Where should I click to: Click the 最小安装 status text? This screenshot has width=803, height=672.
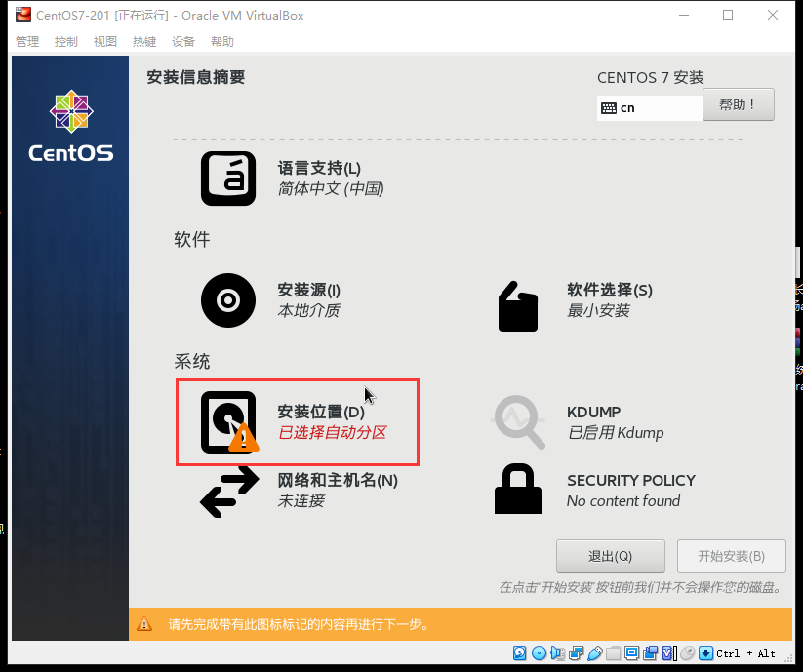(x=598, y=310)
